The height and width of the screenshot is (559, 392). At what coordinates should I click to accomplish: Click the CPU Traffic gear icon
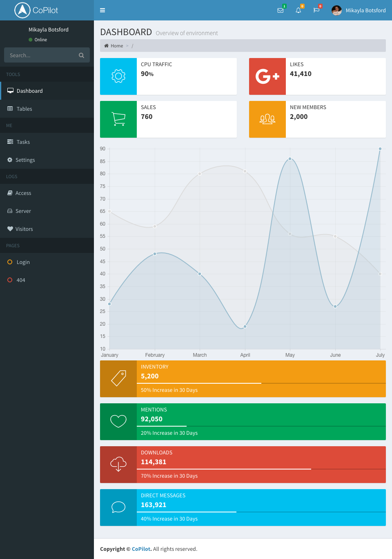click(x=118, y=76)
